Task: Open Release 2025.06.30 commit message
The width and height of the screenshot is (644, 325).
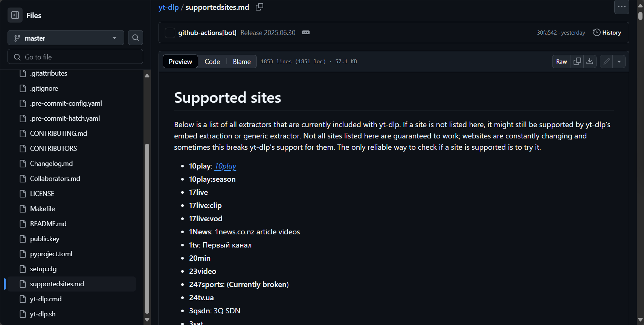Action: tap(268, 33)
